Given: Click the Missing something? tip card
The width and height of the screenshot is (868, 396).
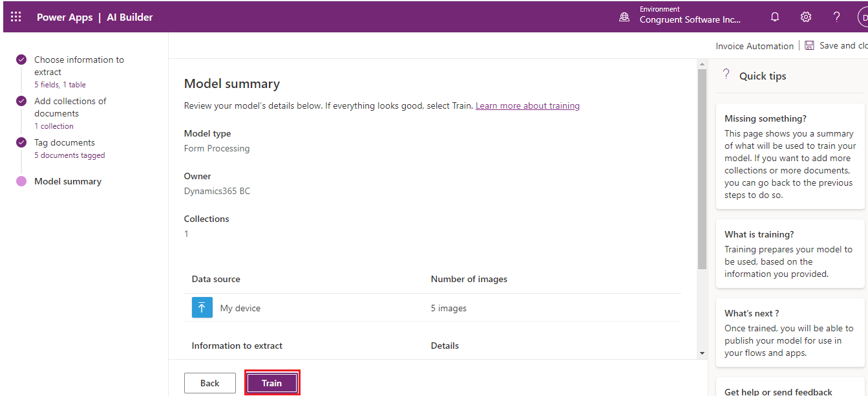Looking at the screenshot, I should [790, 156].
